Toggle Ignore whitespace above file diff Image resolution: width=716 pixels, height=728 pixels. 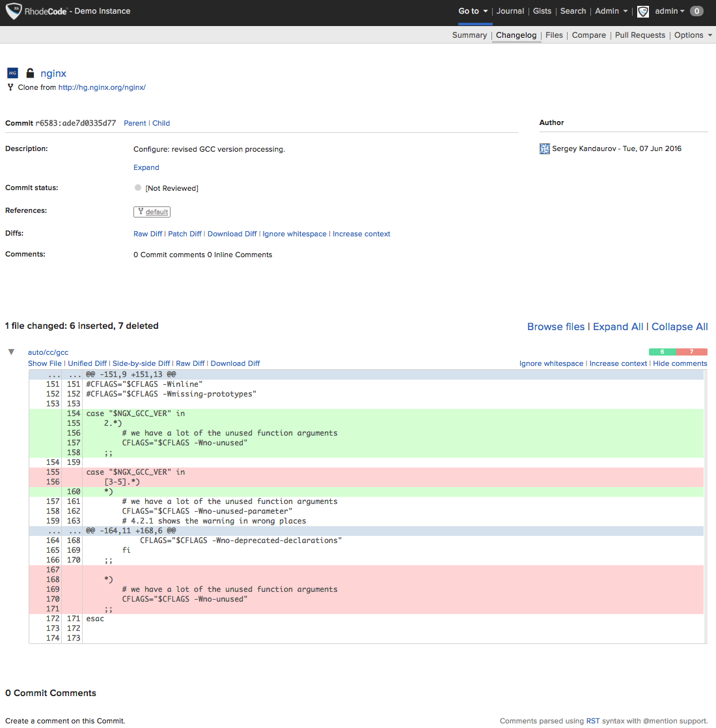click(x=551, y=363)
